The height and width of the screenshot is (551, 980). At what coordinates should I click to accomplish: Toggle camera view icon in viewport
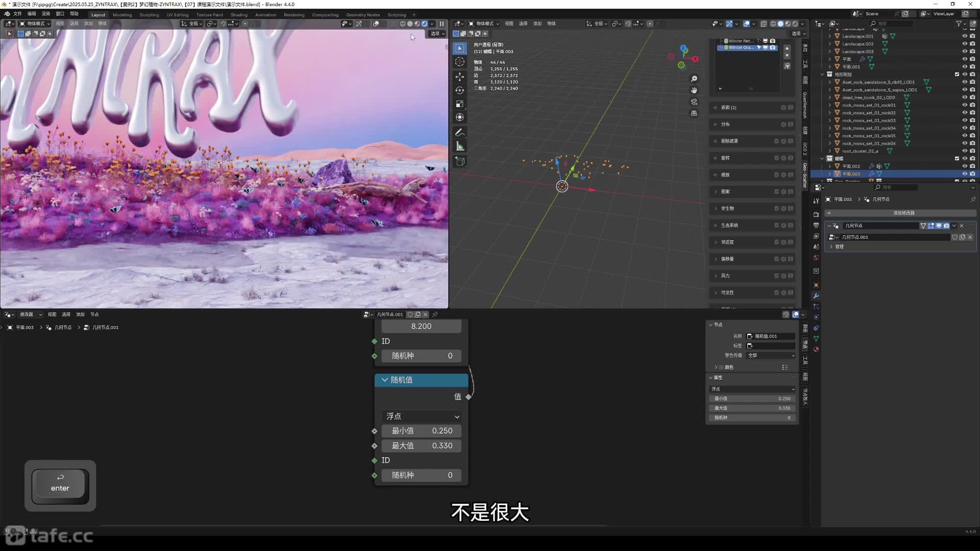(694, 102)
